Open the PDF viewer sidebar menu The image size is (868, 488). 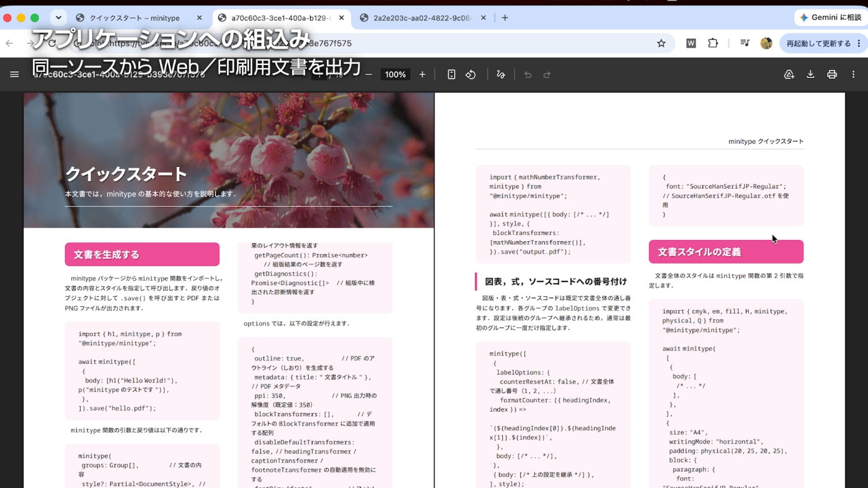(14, 74)
